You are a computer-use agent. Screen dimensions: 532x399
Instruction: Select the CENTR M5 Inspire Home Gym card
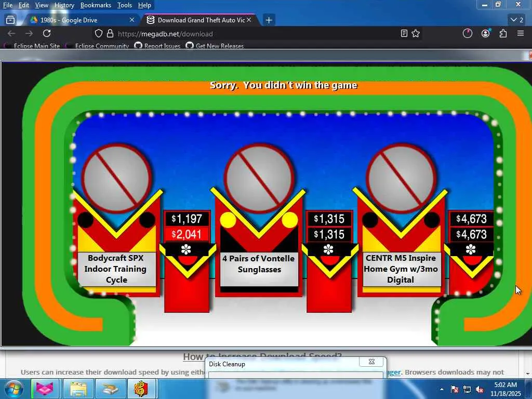point(401,269)
